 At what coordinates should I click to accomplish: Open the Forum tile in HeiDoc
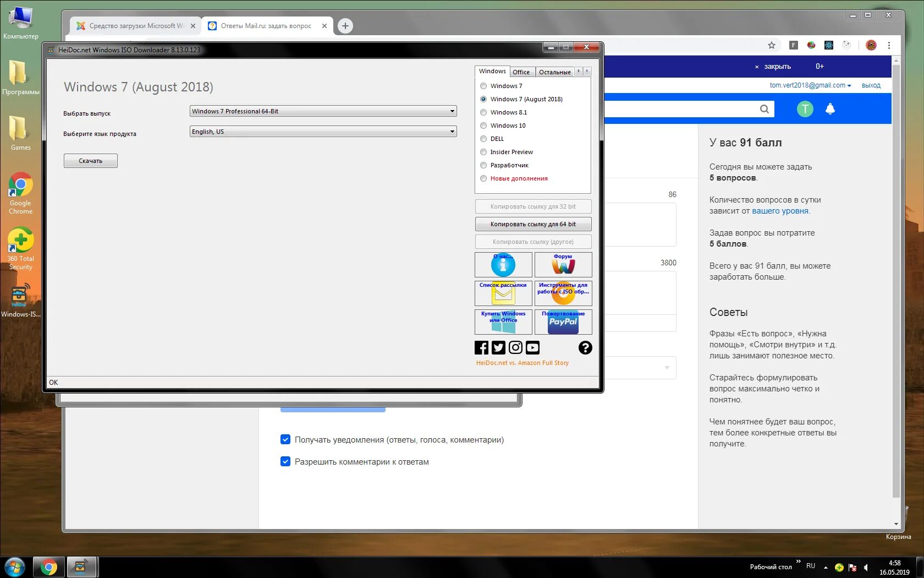(563, 265)
